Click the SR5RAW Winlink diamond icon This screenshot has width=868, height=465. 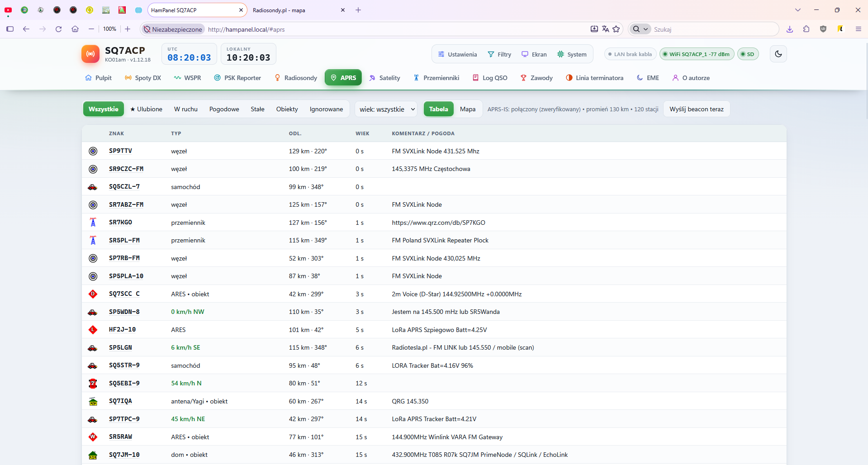[x=93, y=437]
